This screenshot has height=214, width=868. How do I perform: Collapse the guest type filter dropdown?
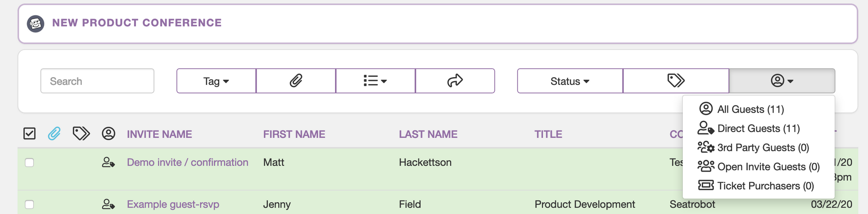point(782,81)
